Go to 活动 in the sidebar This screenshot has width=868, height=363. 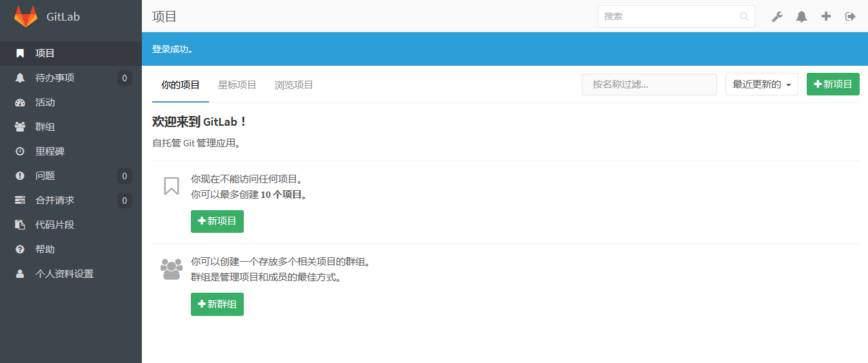[71, 103]
